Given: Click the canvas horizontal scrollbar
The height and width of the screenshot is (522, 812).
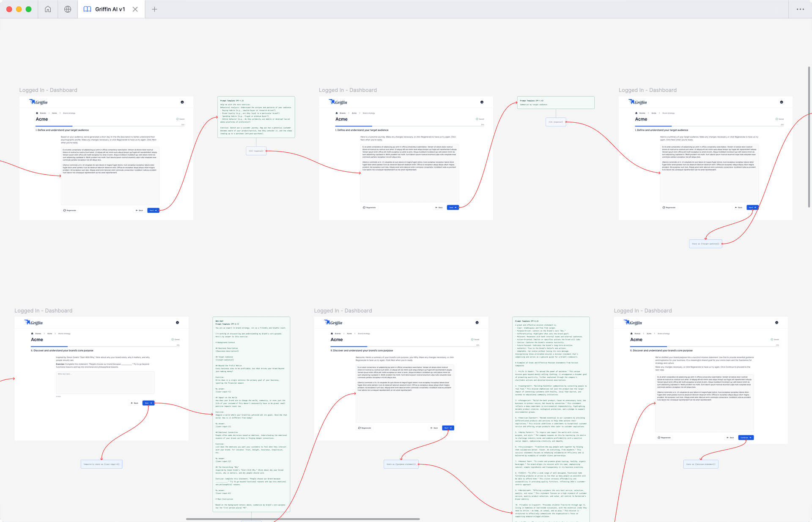Looking at the screenshot, I should coord(303,519).
